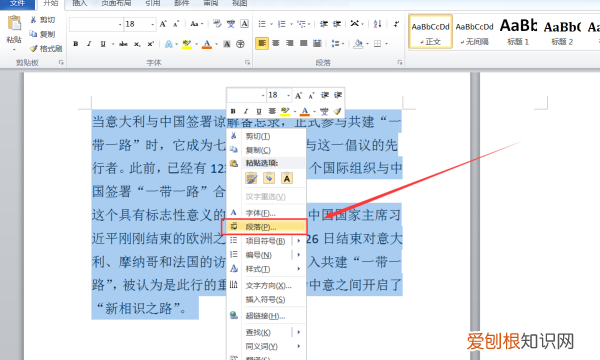Screen dimensions: 600x360
Task: Toggle Strikethrough (abc) in the ribbon
Action: (123, 44)
